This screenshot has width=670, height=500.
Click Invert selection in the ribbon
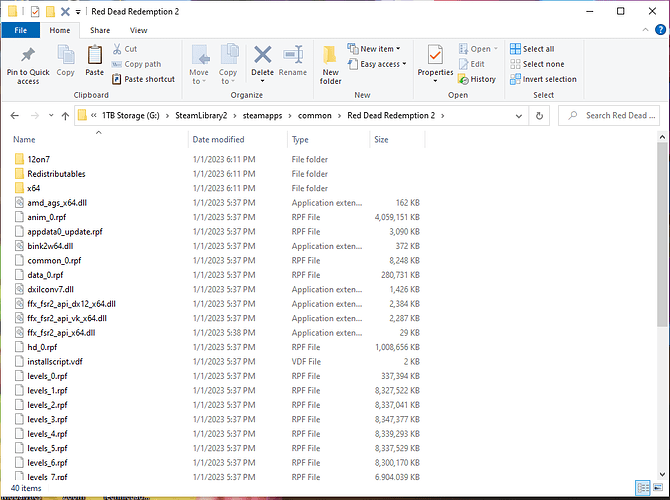(542, 79)
